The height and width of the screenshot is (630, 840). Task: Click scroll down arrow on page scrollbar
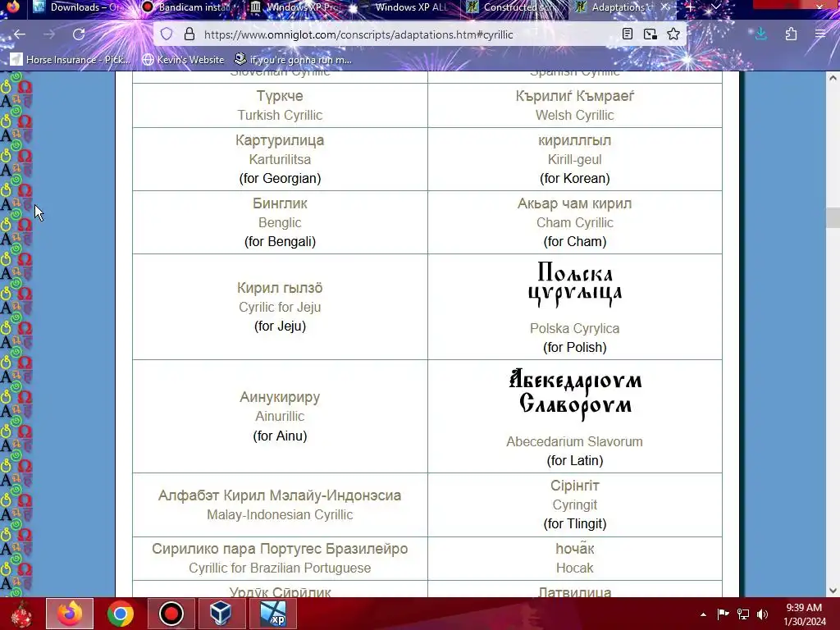[x=833, y=591]
